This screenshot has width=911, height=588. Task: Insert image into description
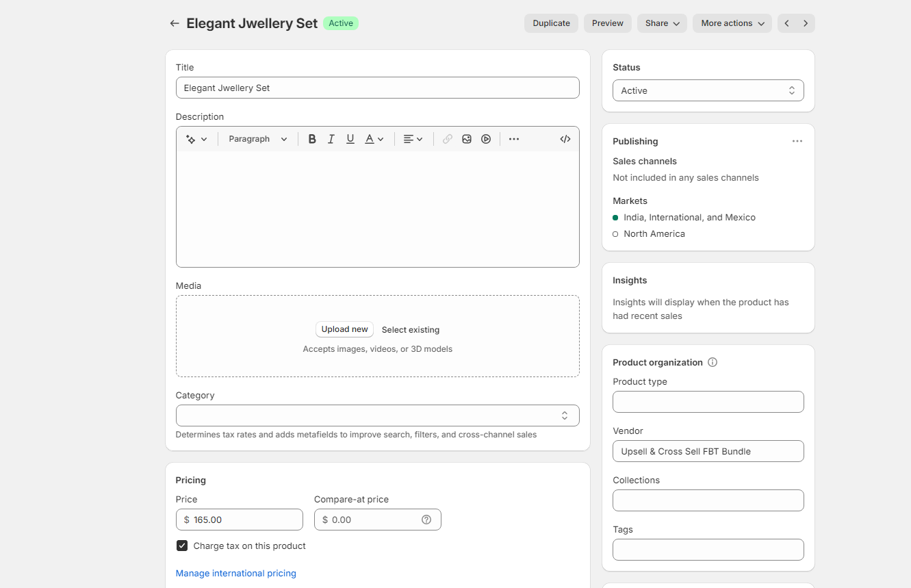(x=467, y=139)
